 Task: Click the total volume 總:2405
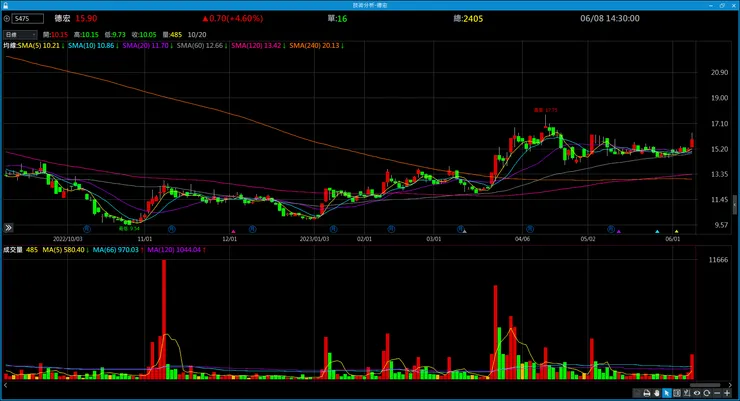coord(468,19)
